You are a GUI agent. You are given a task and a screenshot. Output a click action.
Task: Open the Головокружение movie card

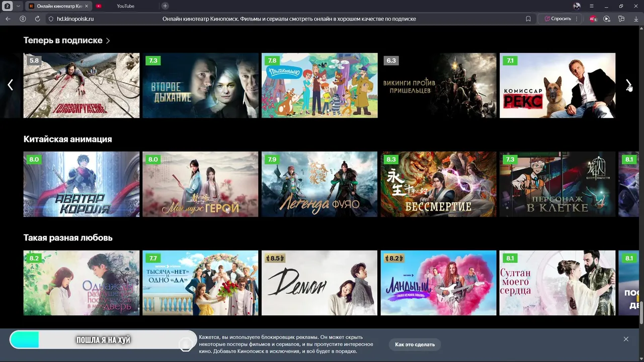(82, 85)
